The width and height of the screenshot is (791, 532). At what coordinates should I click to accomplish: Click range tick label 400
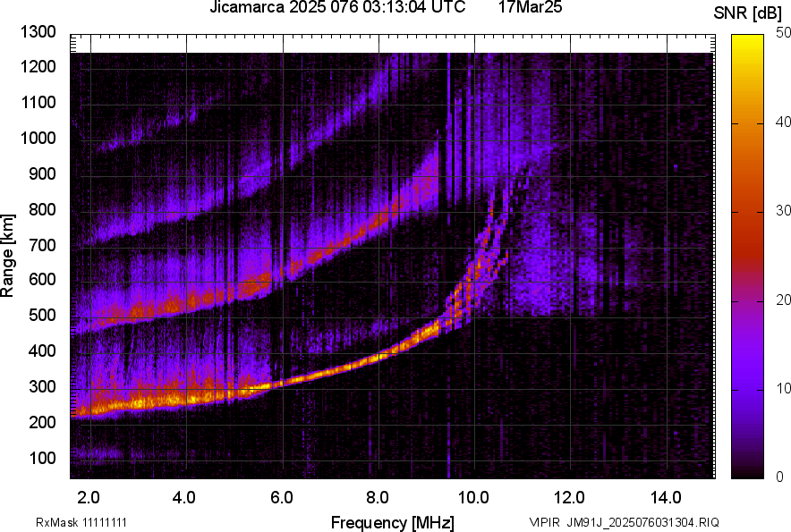click(42, 351)
